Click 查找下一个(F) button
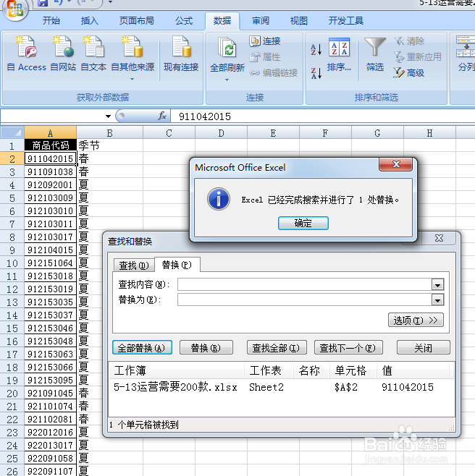The height and width of the screenshot is (476, 475). pos(348,347)
